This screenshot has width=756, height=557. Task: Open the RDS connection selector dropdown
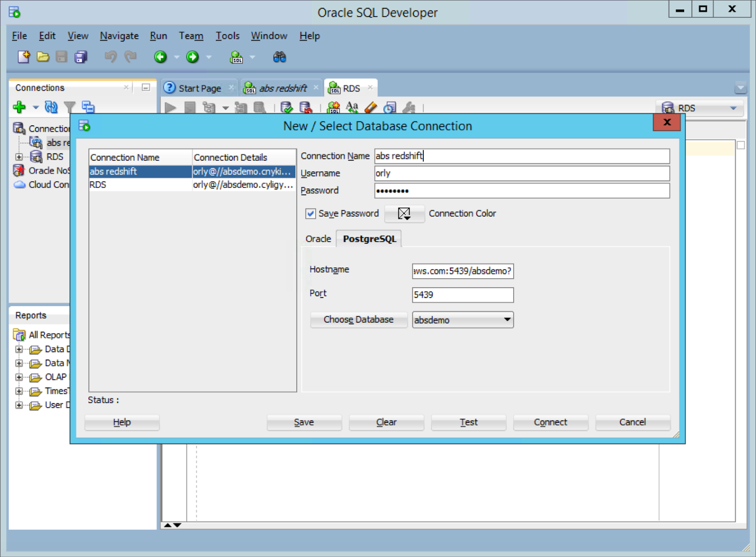click(x=700, y=108)
